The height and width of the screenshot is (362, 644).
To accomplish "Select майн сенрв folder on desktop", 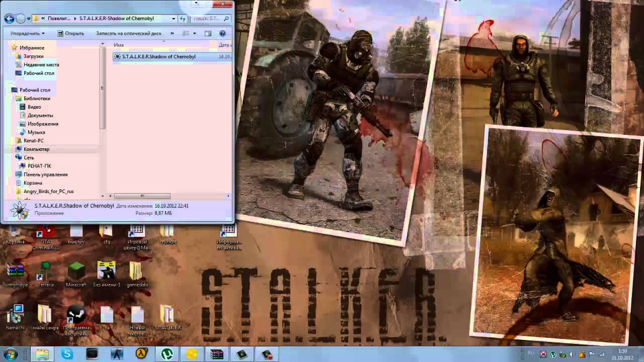I will (x=45, y=318).
